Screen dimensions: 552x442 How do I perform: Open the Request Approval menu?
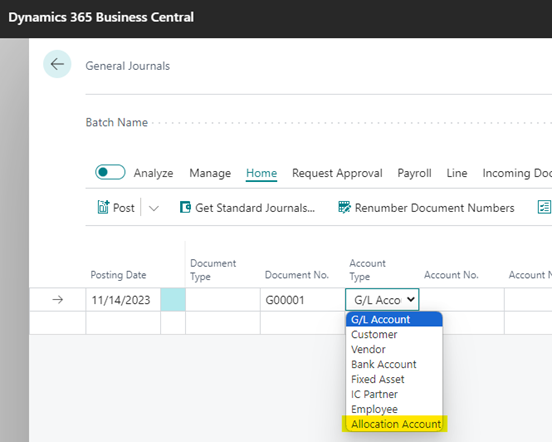pos(337,173)
